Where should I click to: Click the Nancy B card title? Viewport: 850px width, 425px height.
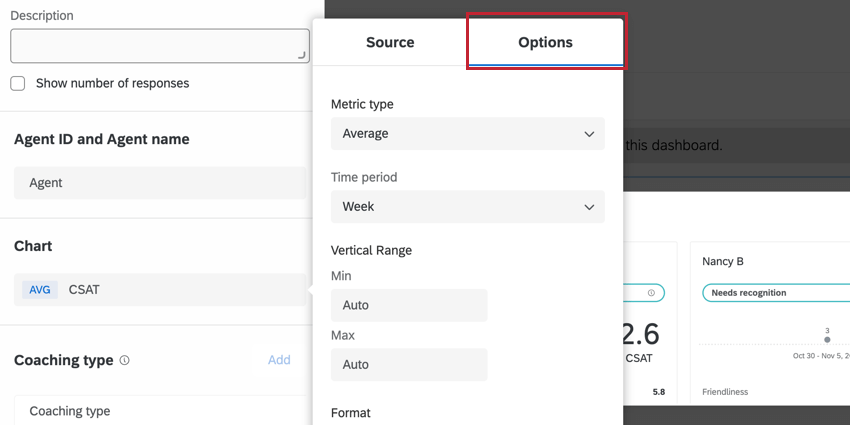[725, 261]
